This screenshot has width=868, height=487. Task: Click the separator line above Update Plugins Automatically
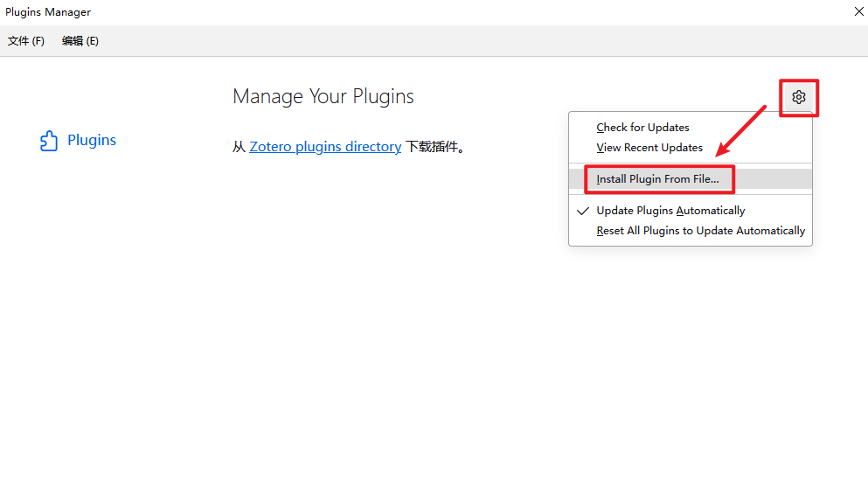coord(691,195)
